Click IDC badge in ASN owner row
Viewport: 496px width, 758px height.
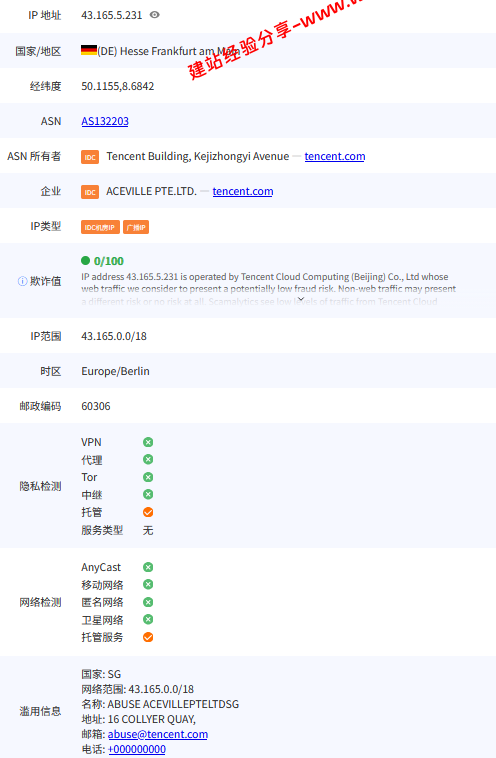coord(90,157)
